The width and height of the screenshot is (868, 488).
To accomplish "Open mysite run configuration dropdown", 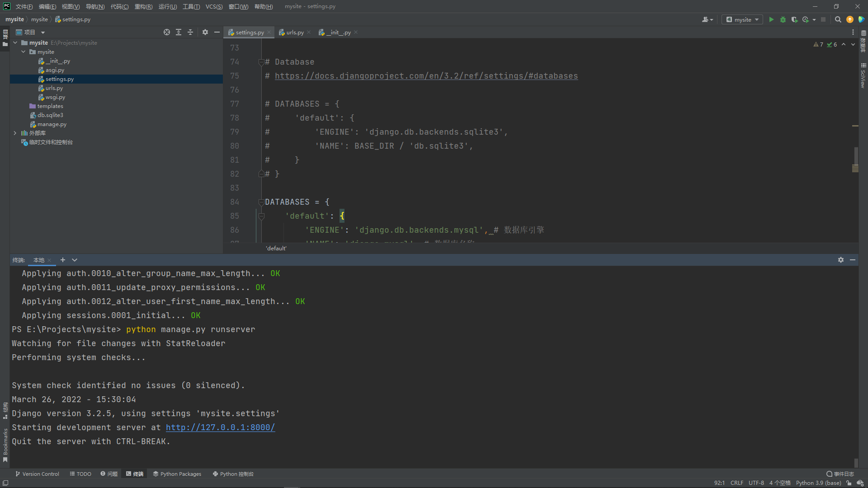I will pos(742,19).
